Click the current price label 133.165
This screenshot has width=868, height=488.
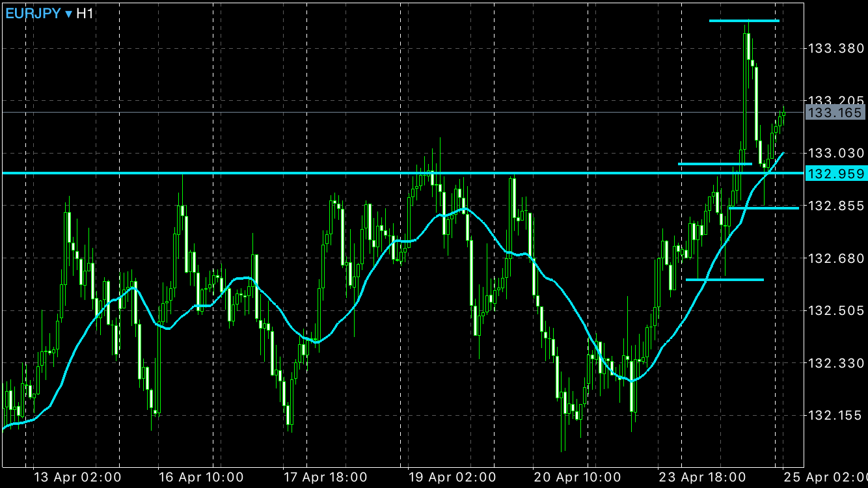[836, 113]
